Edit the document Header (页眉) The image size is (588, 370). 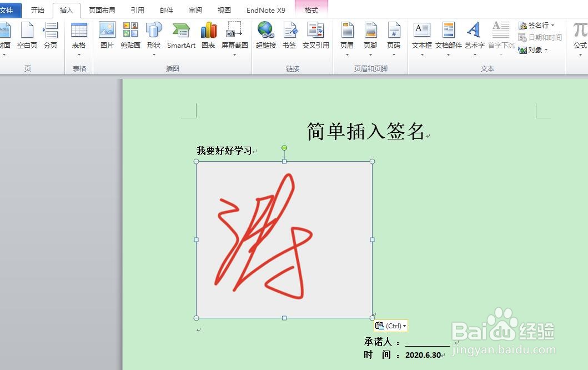(x=346, y=34)
